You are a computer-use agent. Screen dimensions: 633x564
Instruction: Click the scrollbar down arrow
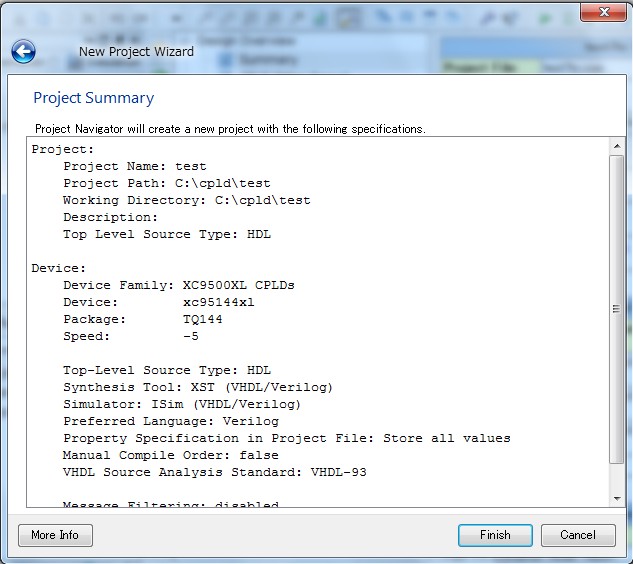[617, 499]
